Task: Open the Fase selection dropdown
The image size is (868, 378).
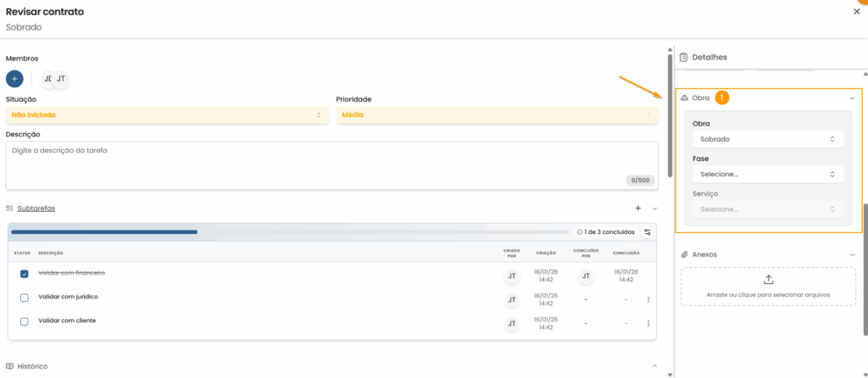Action: click(x=767, y=174)
